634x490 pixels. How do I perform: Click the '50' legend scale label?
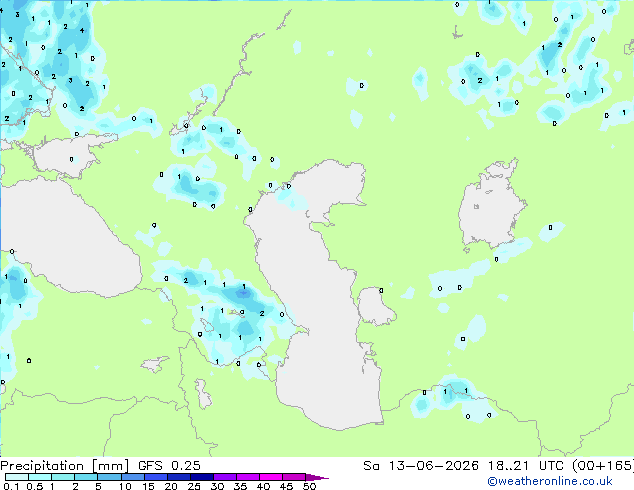point(309,486)
